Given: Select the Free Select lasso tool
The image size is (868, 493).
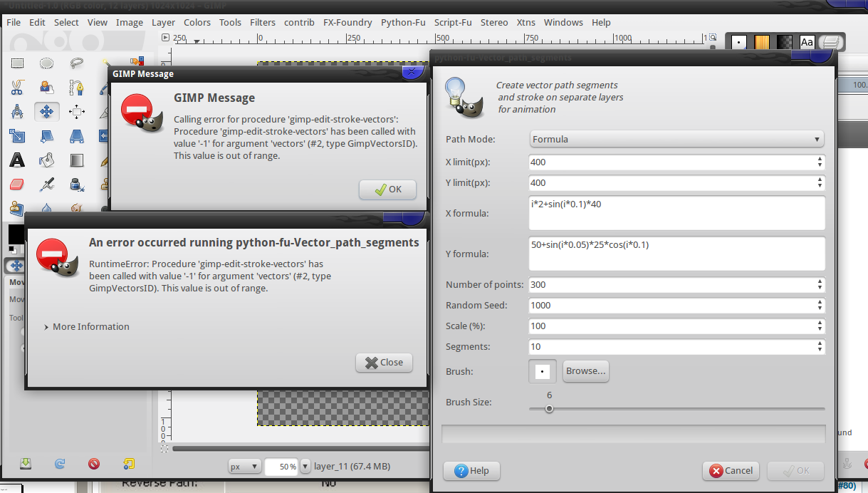Looking at the screenshot, I should click(77, 63).
